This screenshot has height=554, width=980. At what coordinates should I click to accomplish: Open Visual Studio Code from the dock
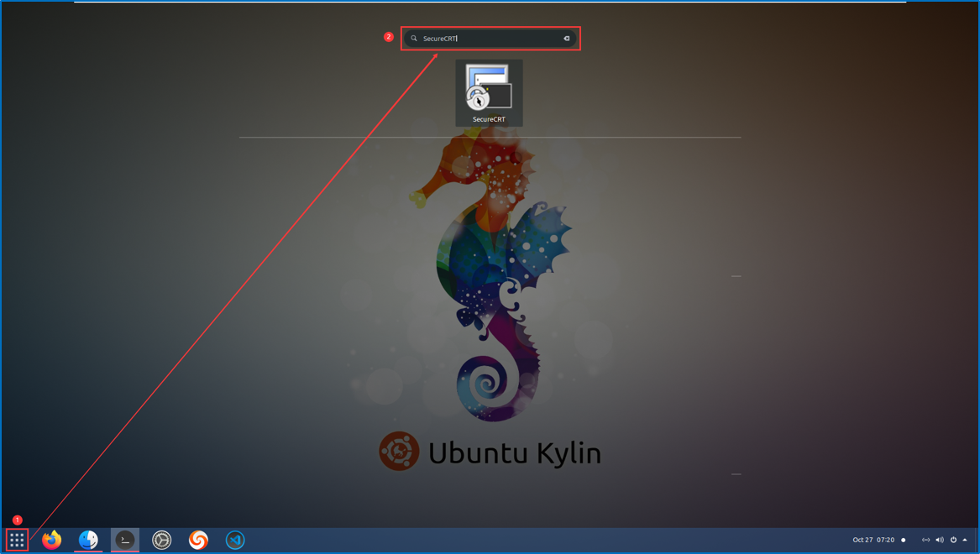[x=235, y=540]
